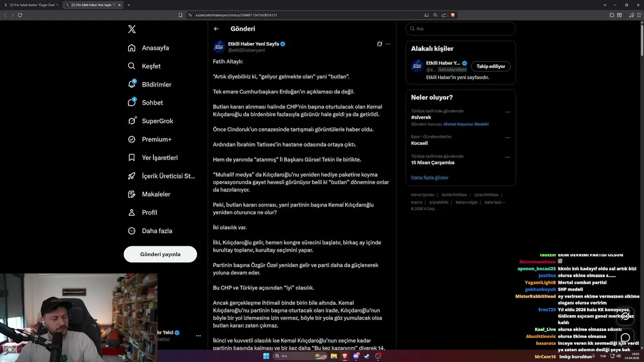The height and width of the screenshot is (362, 644).
Task: Click the Grok icon on the post
Action: (380, 44)
